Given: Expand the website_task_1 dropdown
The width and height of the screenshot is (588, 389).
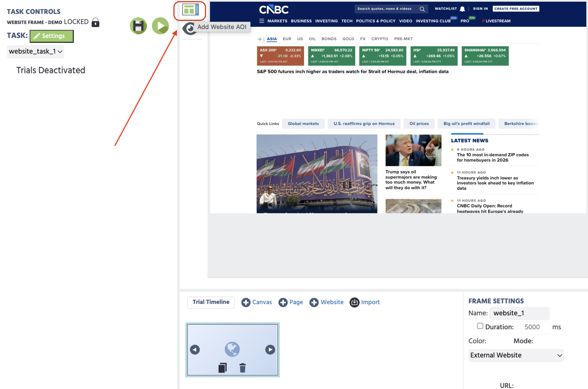Looking at the screenshot, I should coord(36,52).
